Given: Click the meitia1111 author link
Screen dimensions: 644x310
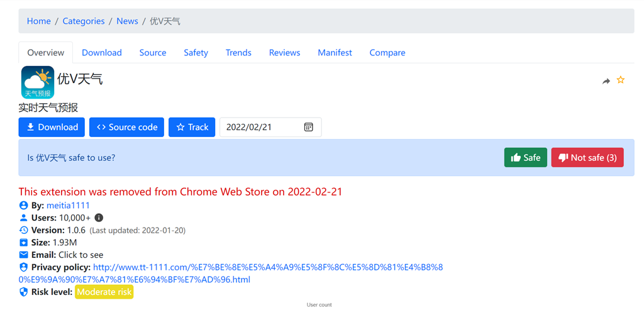Looking at the screenshot, I should [68, 205].
